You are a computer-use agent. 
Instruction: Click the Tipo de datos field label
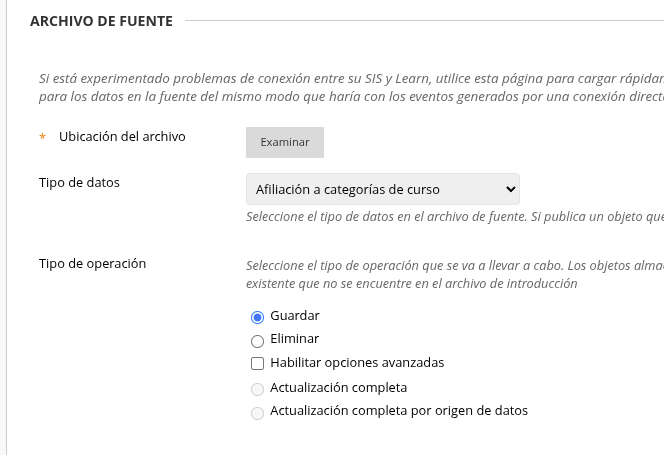(79, 183)
